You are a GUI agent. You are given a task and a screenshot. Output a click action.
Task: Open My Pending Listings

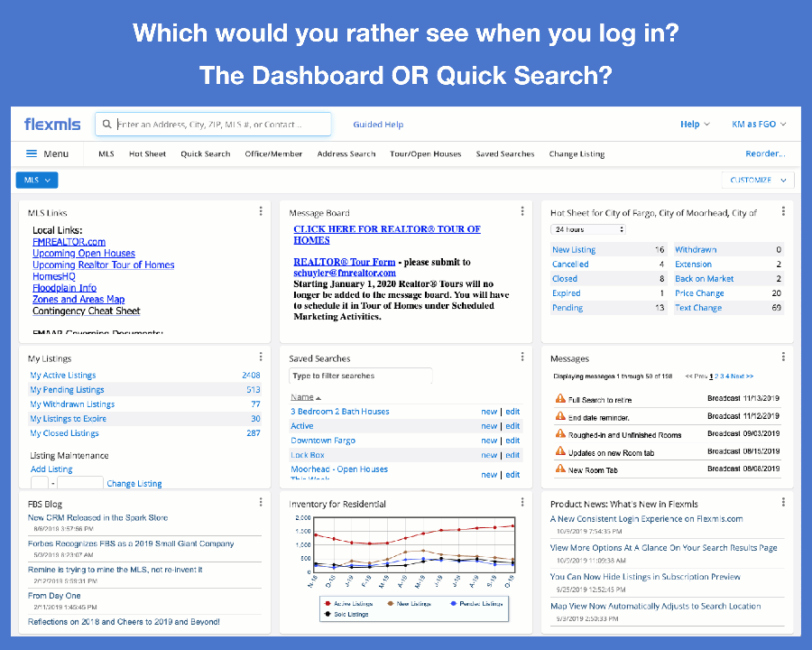[x=67, y=389]
